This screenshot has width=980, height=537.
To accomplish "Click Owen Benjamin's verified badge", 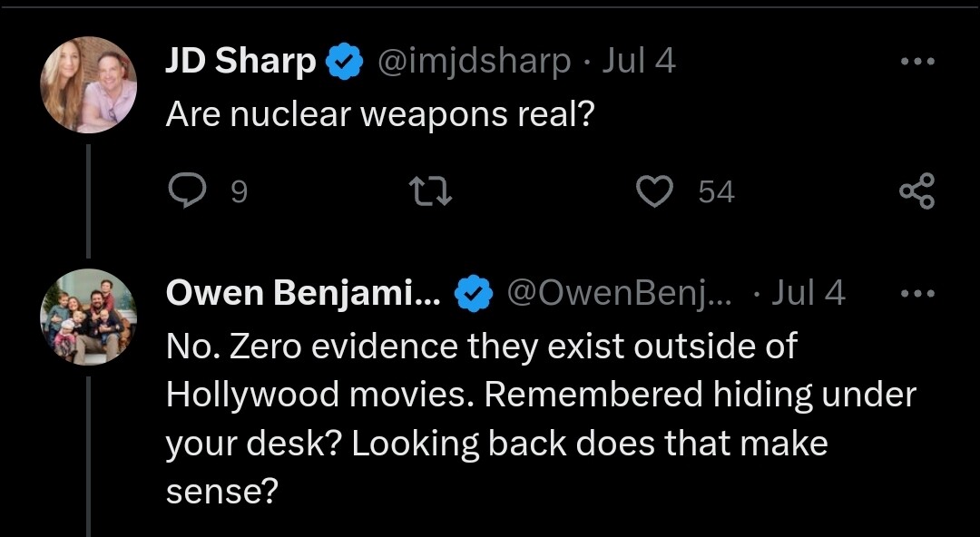I will 472,294.
